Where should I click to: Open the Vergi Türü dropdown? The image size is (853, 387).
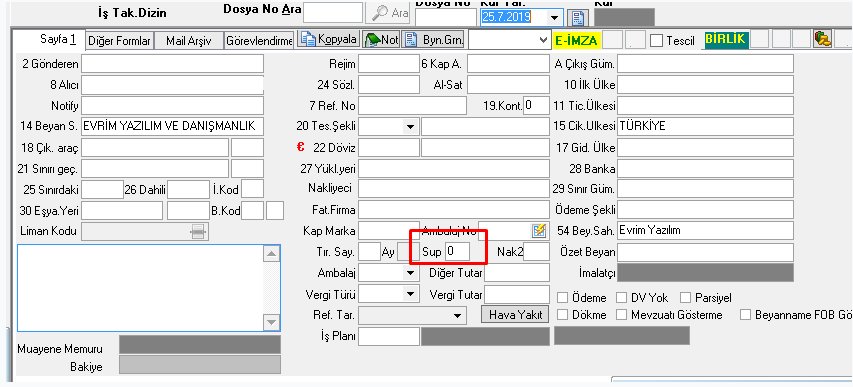click(410, 294)
